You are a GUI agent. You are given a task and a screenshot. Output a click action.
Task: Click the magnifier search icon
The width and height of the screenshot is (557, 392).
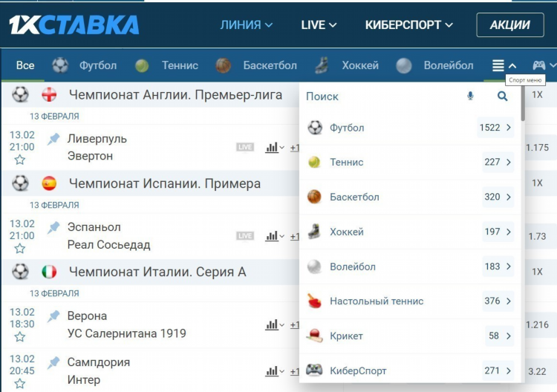[x=502, y=96]
